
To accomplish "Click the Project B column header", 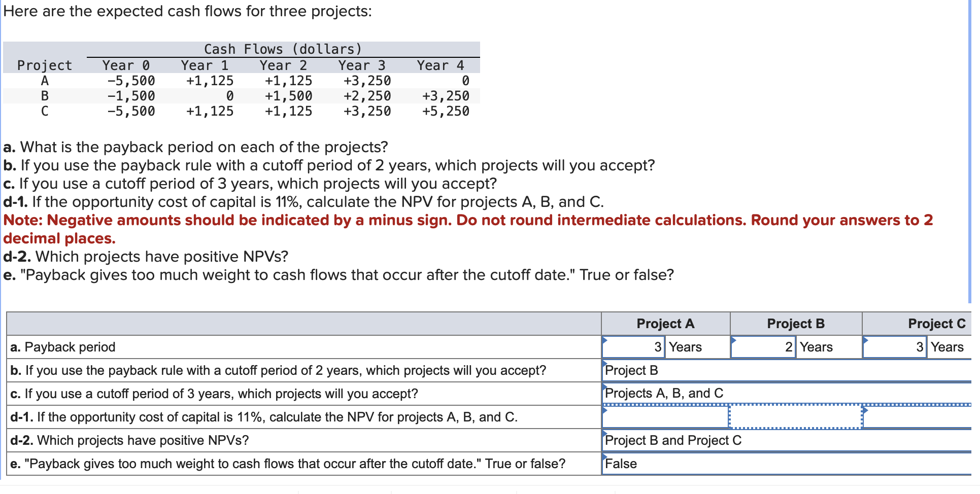I will click(x=796, y=324).
